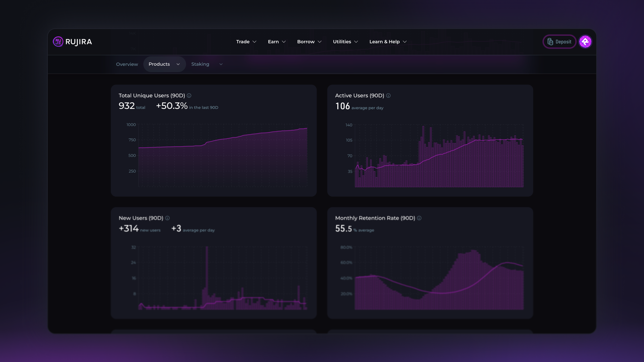Image resolution: width=644 pixels, height=362 pixels.
Task: Open the Earn menu
Action: pyautogui.click(x=277, y=42)
